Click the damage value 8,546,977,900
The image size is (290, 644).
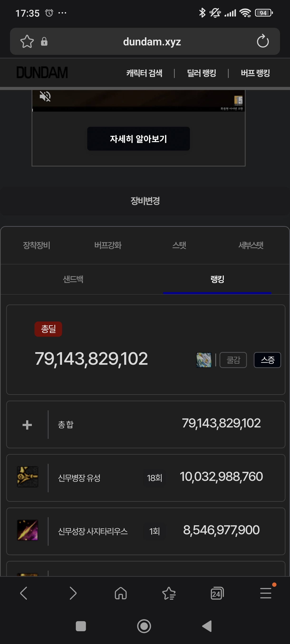(221, 530)
